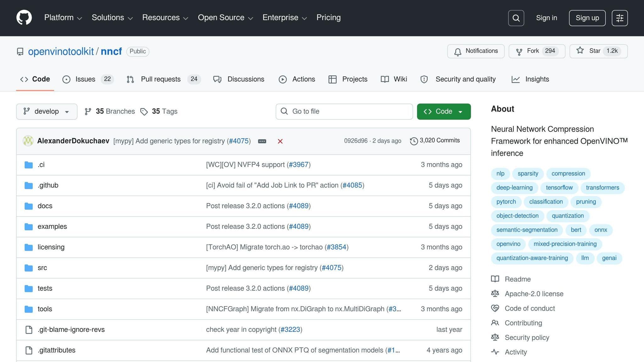Open the docs folder
The image size is (644, 362).
45,206
